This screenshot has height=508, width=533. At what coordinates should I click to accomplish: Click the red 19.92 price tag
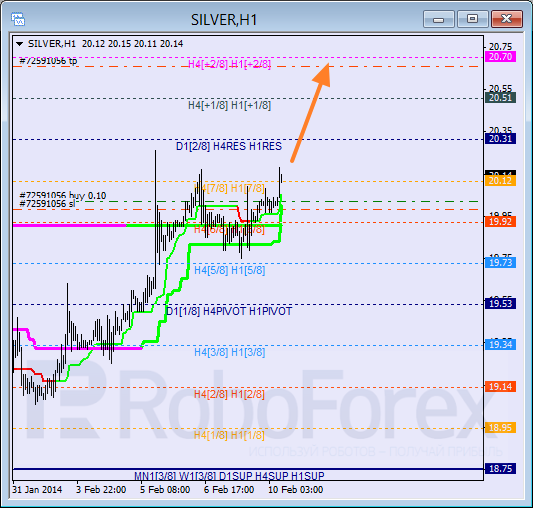click(x=500, y=222)
